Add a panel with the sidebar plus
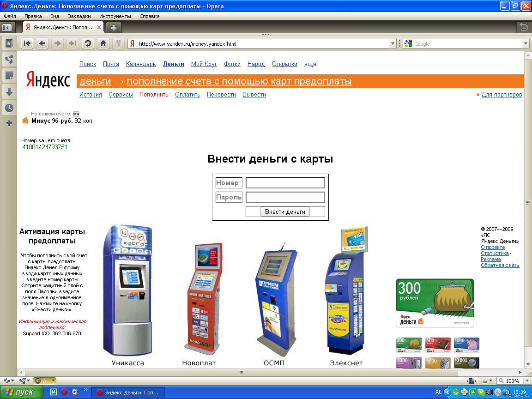 click(9, 123)
